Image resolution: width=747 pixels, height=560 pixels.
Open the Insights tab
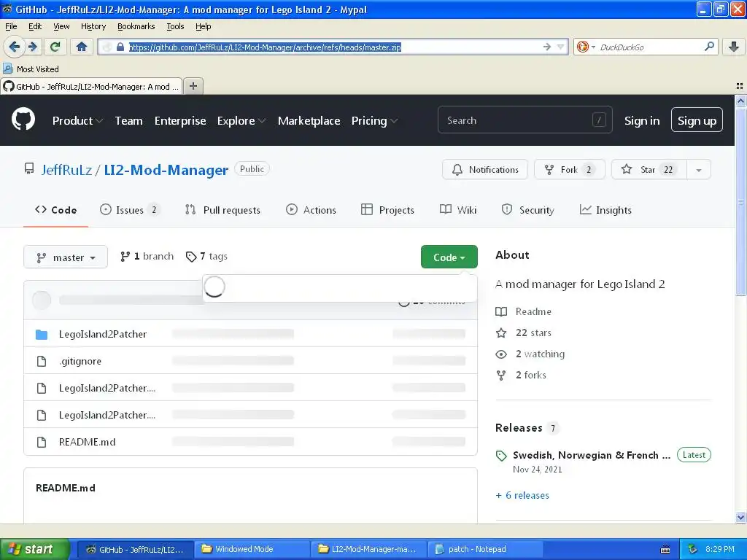(605, 210)
